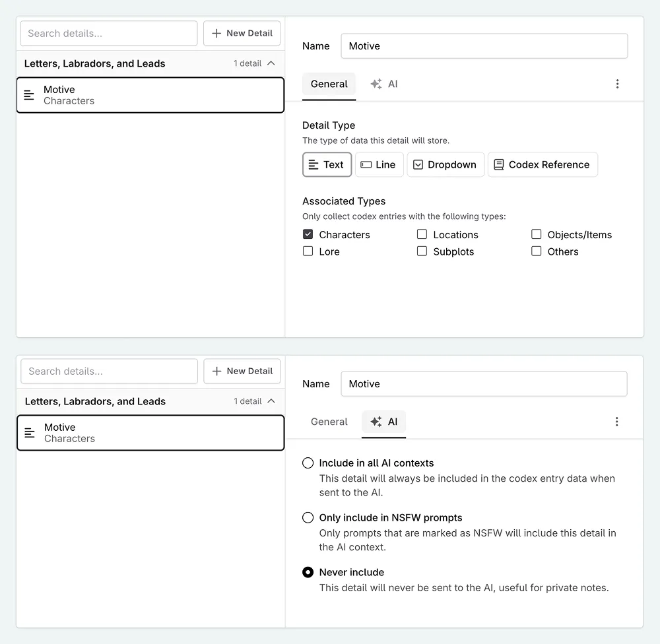Uncheck the Characters associated type
The width and height of the screenshot is (660, 644).
(308, 234)
